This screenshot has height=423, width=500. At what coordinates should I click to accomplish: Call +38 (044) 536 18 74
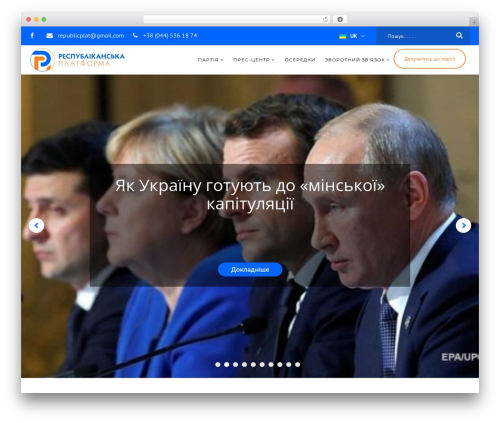(170, 36)
